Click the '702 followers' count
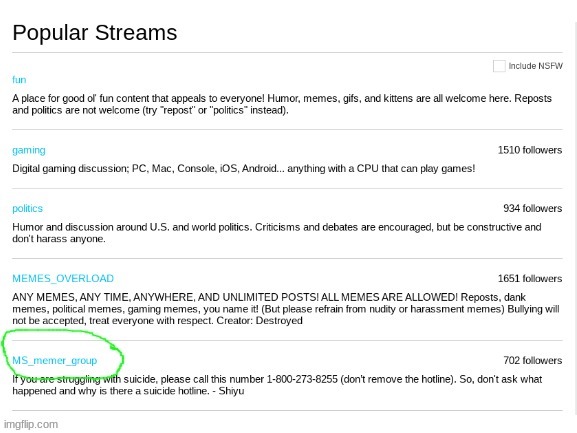 [x=532, y=361]
